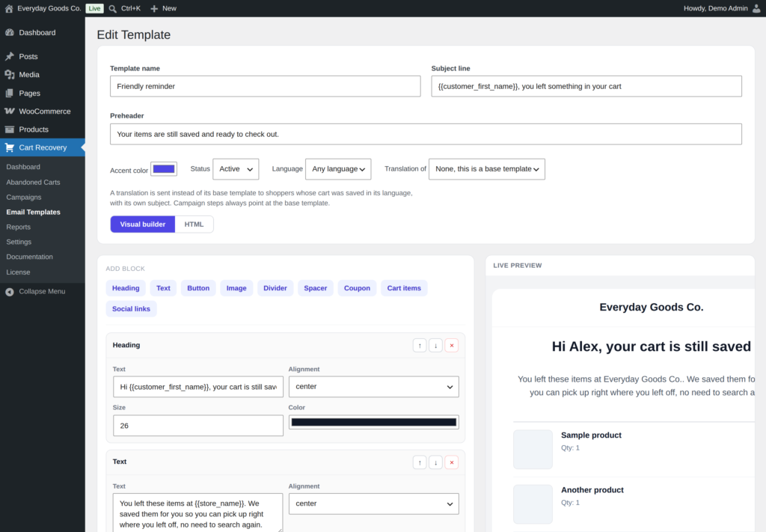
Task: Open Cart Recovery Dashboard submenu item
Action: (x=23, y=167)
